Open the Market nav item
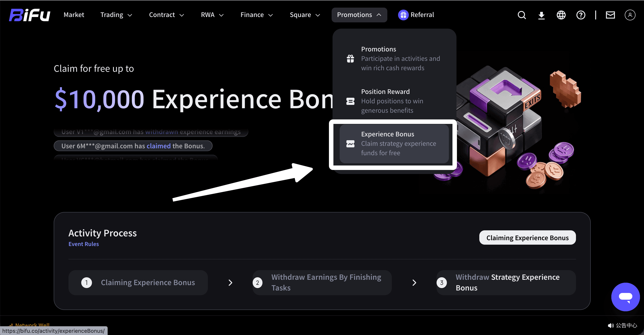 (x=74, y=15)
